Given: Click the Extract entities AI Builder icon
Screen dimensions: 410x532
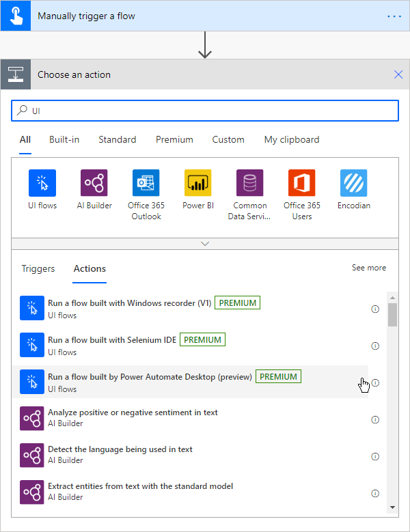Looking at the screenshot, I should [x=32, y=492].
